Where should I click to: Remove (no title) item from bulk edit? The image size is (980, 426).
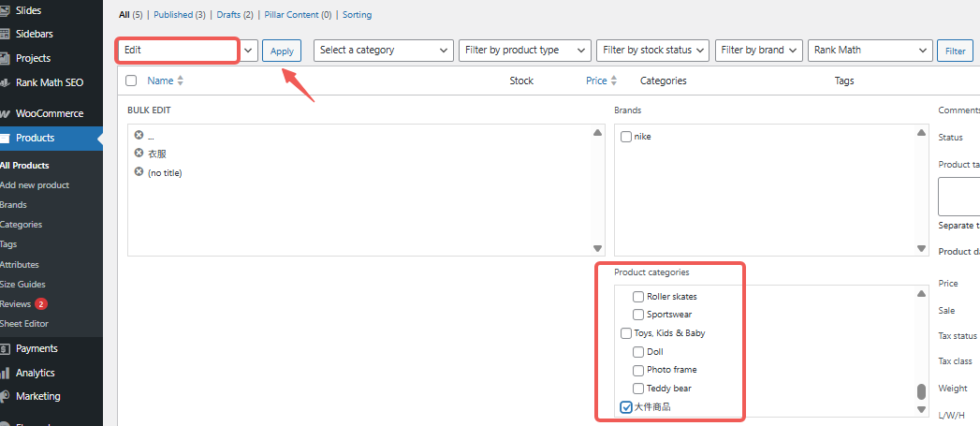coord(139,172)
